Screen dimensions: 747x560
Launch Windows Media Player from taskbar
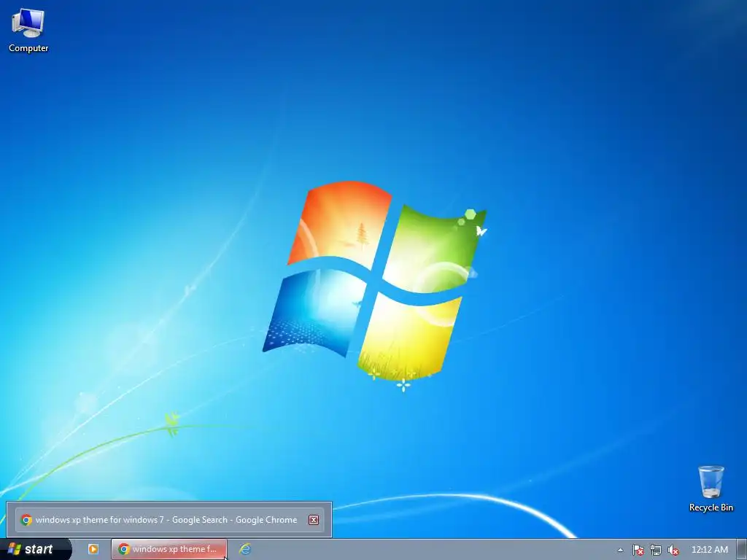pos(93,549)
